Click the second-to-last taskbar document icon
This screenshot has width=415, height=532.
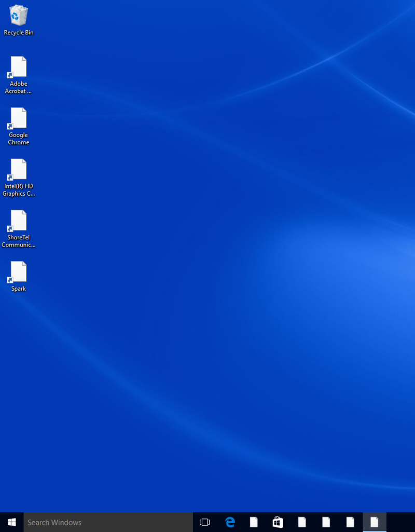click(x=350, y=522)
